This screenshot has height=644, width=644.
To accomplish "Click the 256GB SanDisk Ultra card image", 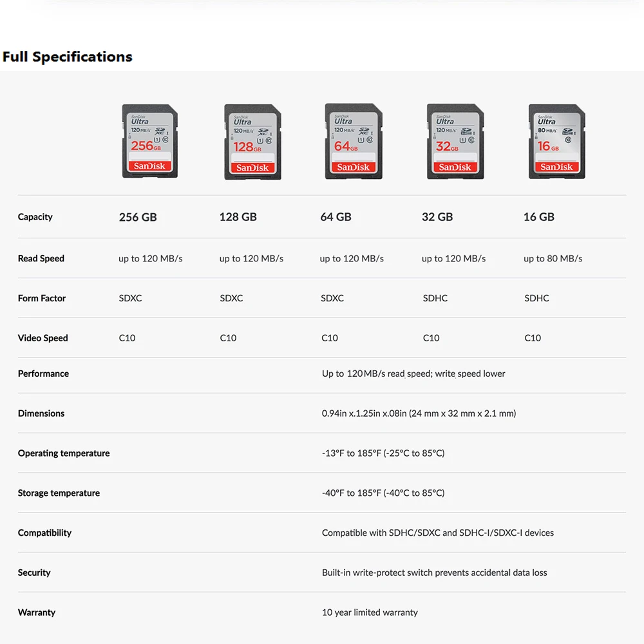I will coord(150,141).
